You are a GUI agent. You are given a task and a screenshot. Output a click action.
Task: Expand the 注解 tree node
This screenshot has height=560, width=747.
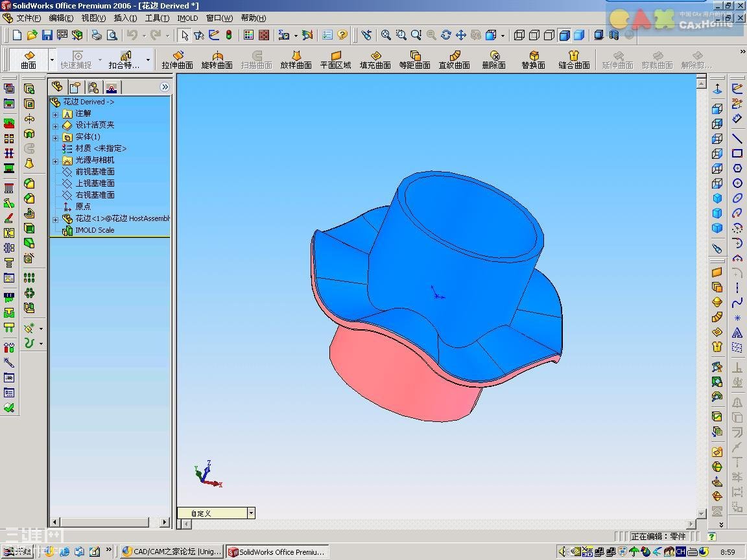55,114
